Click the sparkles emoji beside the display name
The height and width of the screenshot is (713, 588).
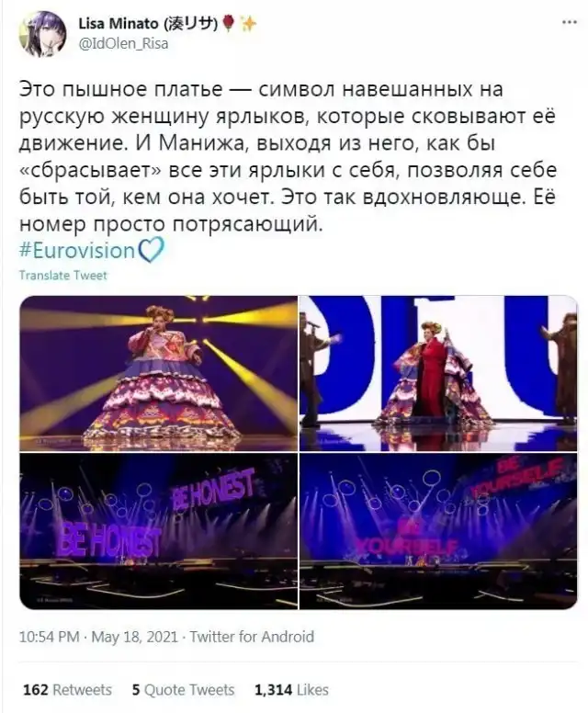point(248,23)
